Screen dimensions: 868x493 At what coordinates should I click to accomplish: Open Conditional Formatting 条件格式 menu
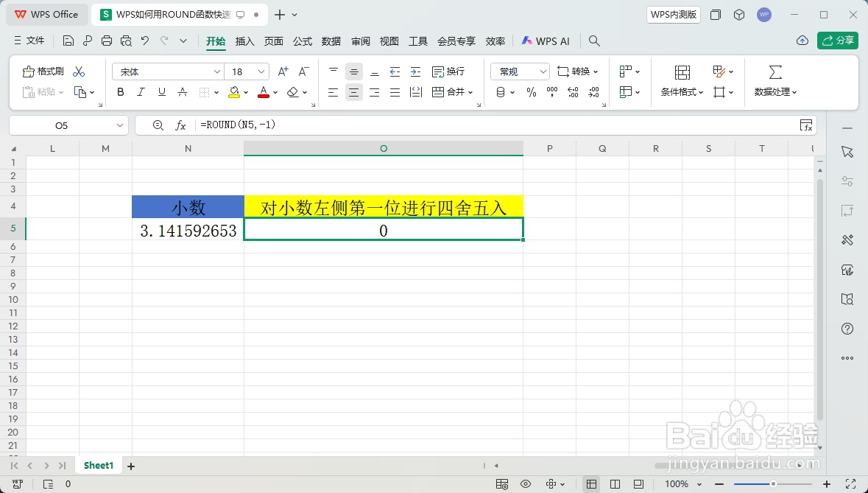[682, 81]
